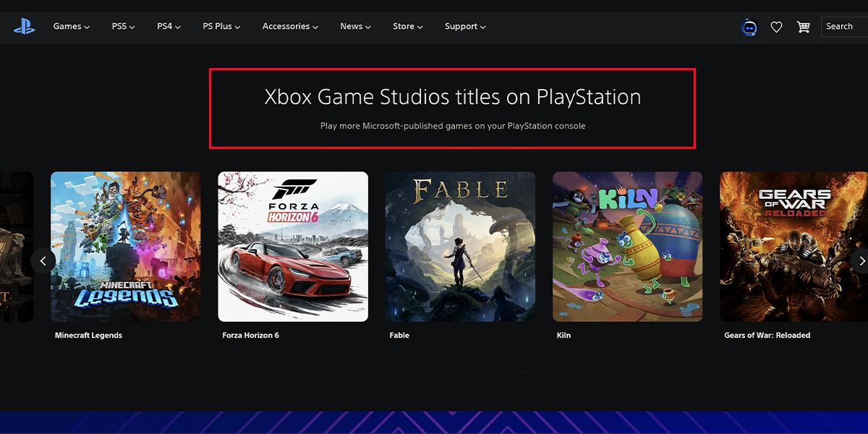Click the 'Xbox Game Studios titles on PlayStation' heading

click(x=453, y=97)
